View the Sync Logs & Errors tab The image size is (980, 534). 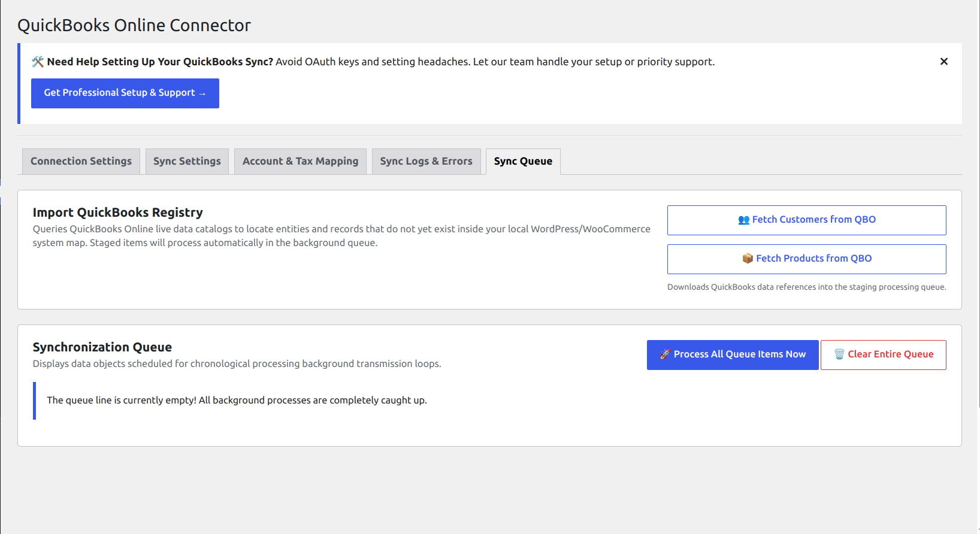pos(426,162)
